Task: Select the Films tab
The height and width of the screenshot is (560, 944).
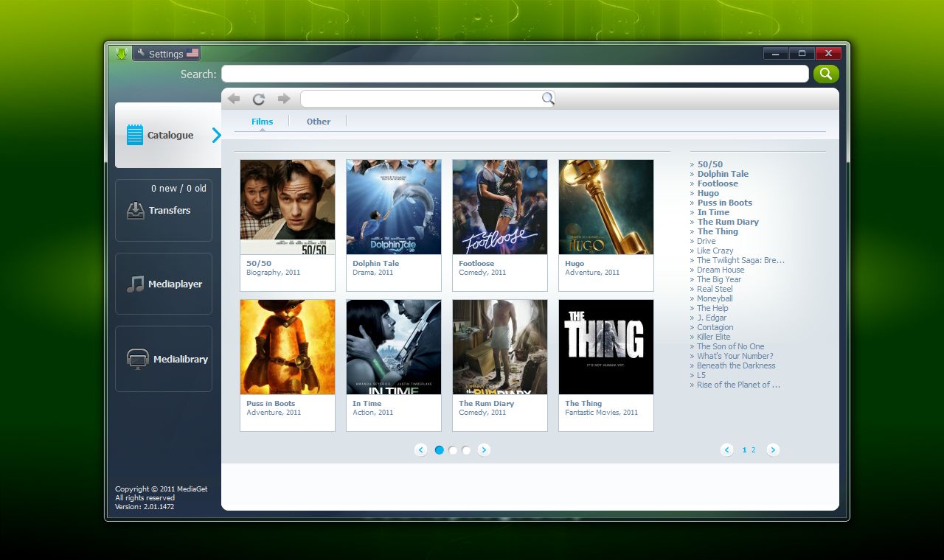Action: pyautogui.click(x=262, y=122)
